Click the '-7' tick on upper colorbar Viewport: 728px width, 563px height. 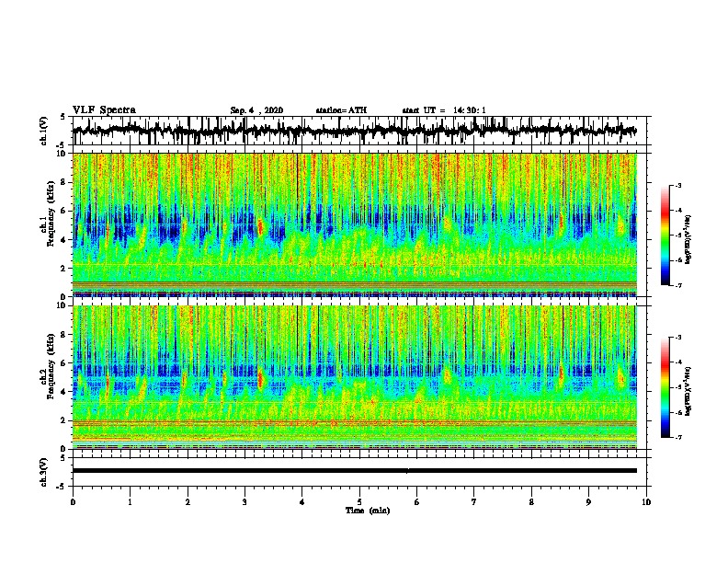point(677,286)
